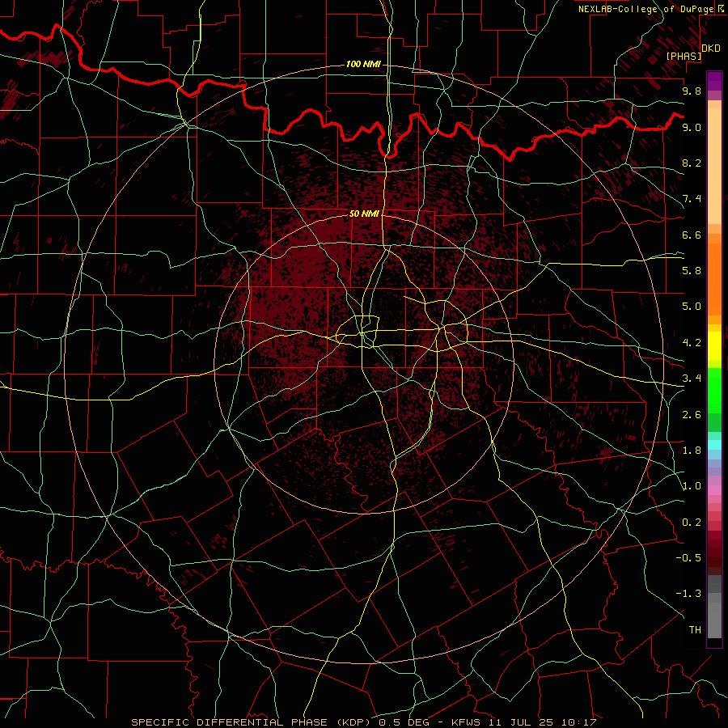Click the TH threshold label
The height and width of the screenshot is (728, 728).
click(695, 630)
